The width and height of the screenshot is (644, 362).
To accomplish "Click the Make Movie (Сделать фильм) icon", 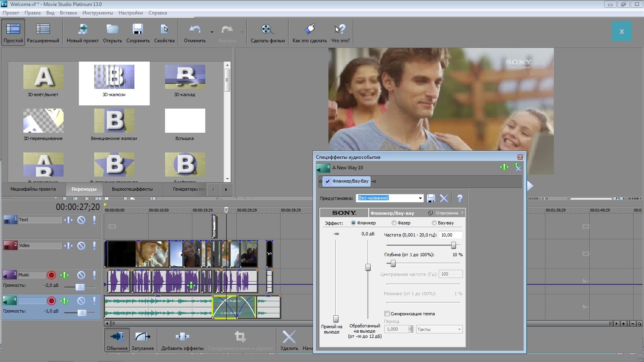I will (x=266, y=29).
